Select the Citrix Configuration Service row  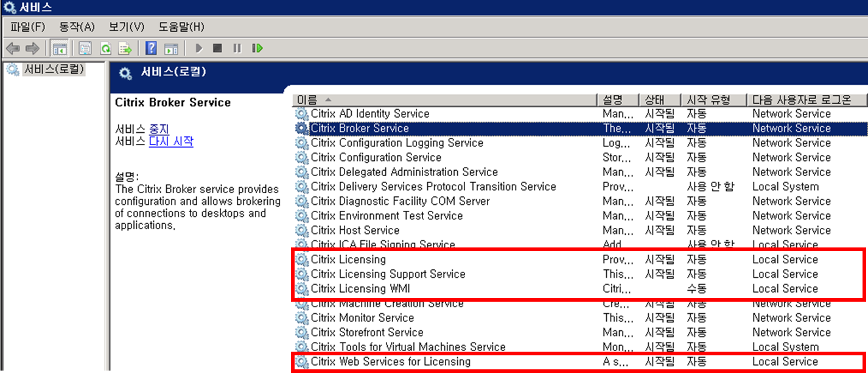click(580, 157)
